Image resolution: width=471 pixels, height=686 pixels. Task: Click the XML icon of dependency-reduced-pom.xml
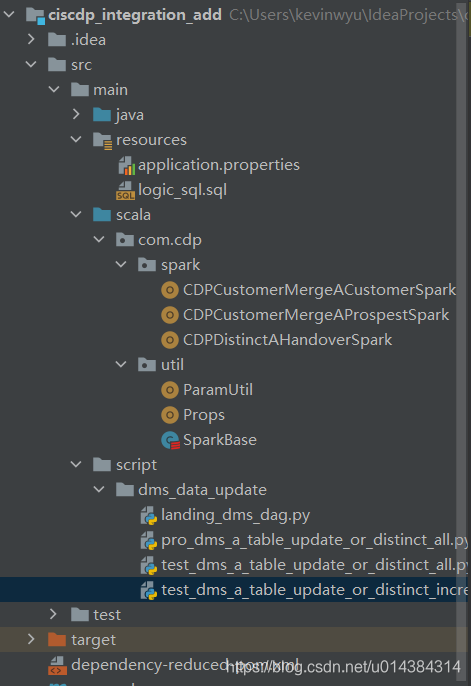[x=57, y=665]
